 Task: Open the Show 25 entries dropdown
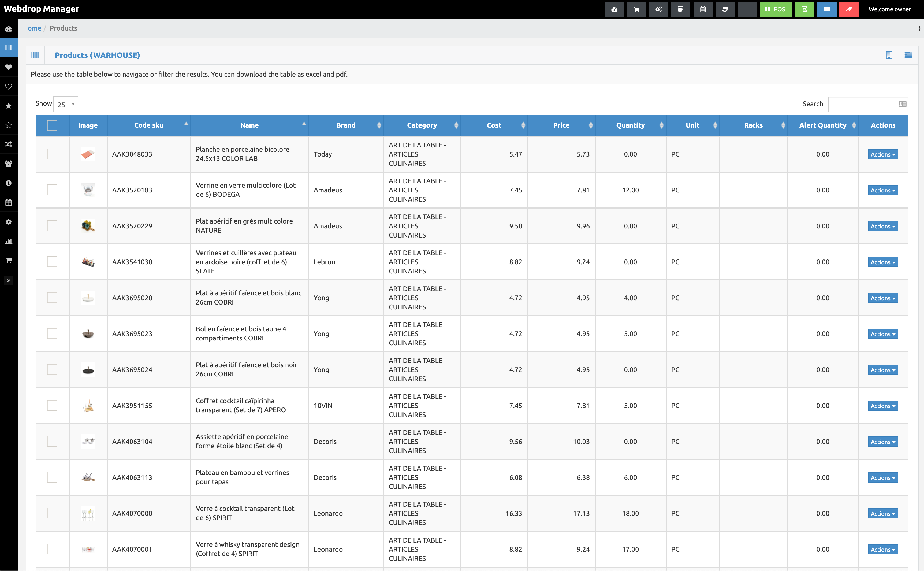pos(65,104)
